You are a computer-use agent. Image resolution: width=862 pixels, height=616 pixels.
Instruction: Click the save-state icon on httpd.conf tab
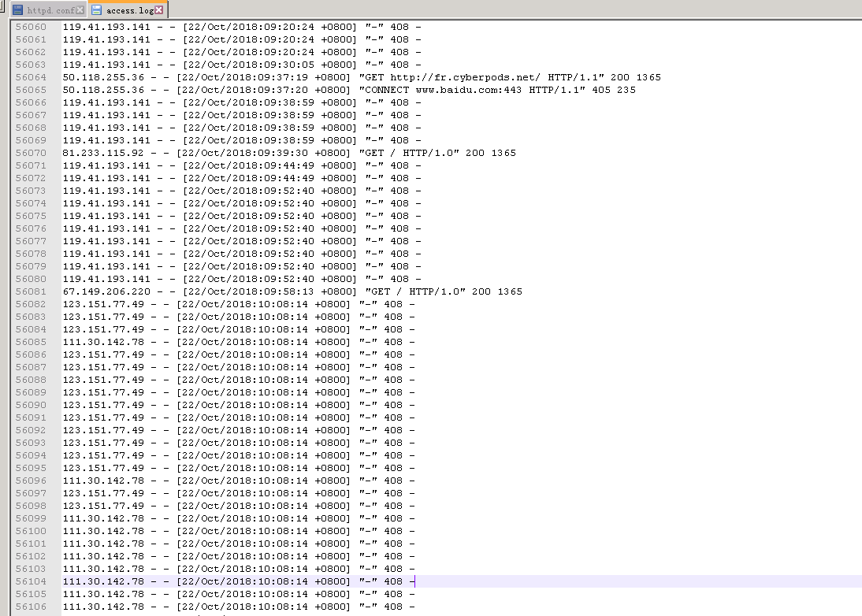17,10
